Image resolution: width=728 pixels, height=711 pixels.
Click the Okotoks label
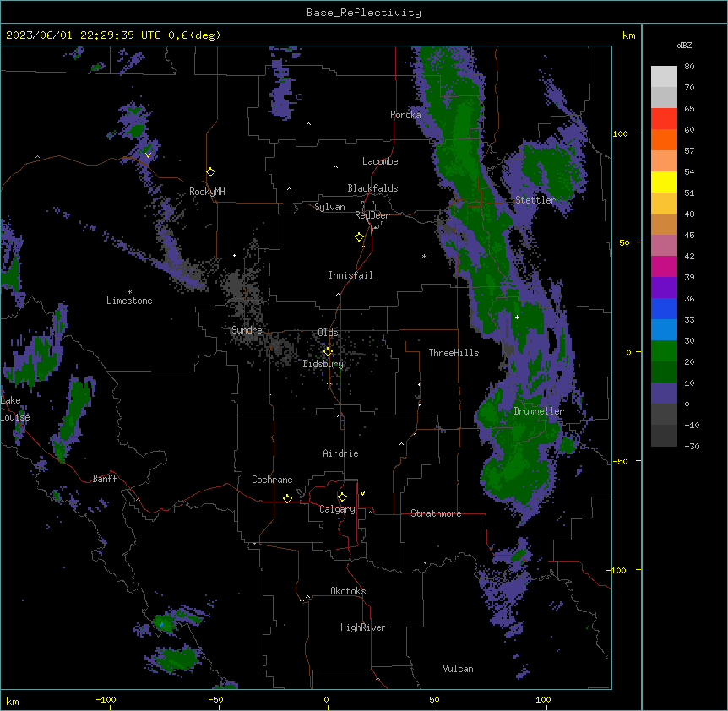point(348,591)
